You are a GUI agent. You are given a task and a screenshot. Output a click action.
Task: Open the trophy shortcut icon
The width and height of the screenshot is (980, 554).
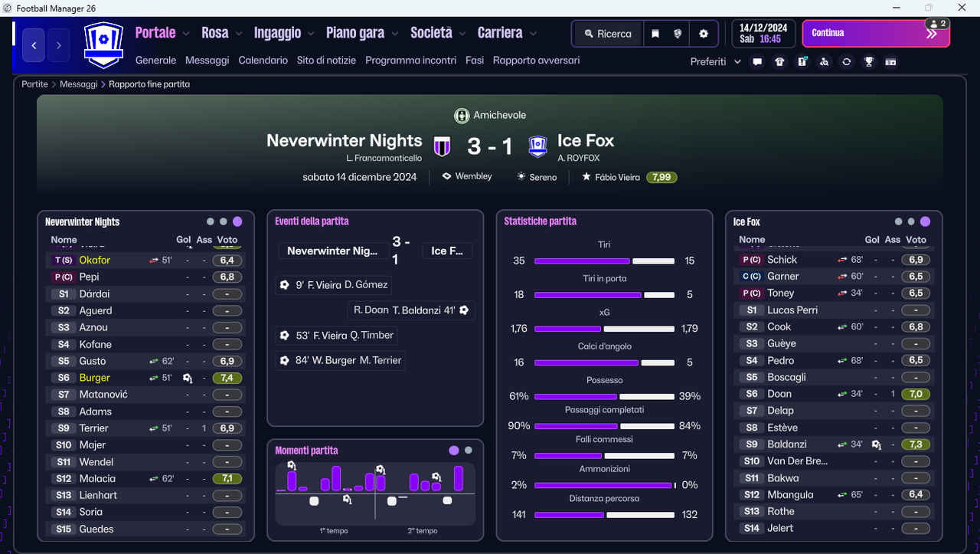click(868, 62)
